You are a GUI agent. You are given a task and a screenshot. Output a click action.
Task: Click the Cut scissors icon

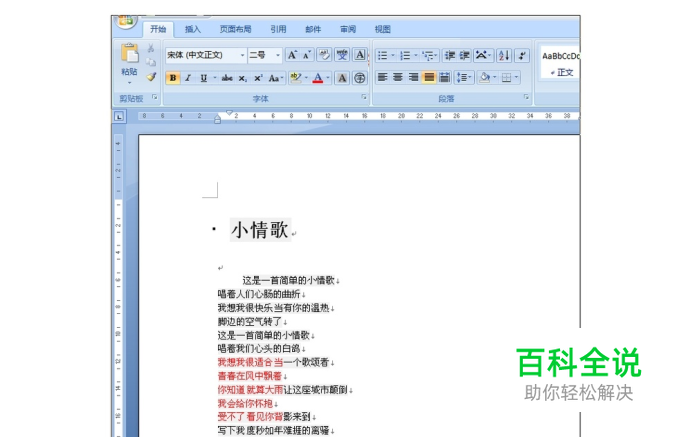151,48
